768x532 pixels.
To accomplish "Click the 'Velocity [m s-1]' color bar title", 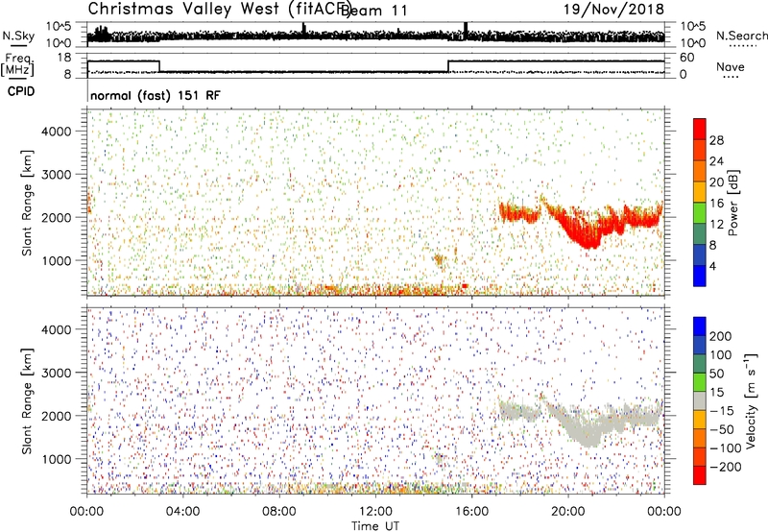I will pos(751,400).
